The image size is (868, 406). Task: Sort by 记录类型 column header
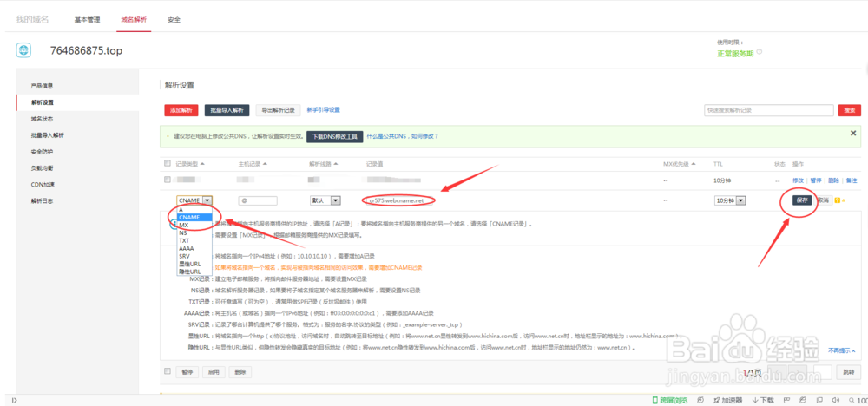[190, 164]
